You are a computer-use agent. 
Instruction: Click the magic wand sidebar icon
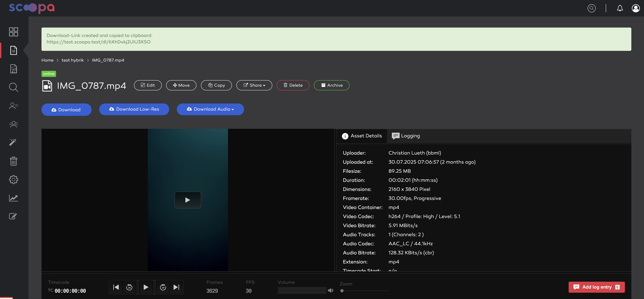[13, 142]
